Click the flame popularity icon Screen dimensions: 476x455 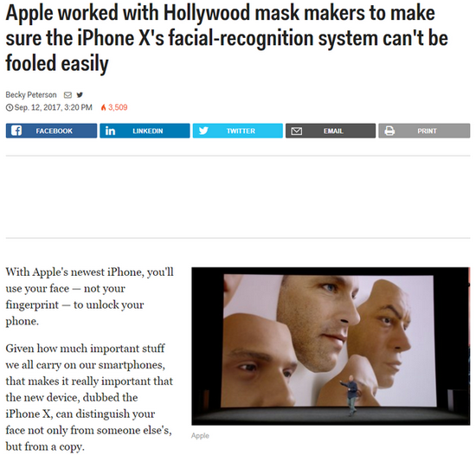[x=104, y=107]
